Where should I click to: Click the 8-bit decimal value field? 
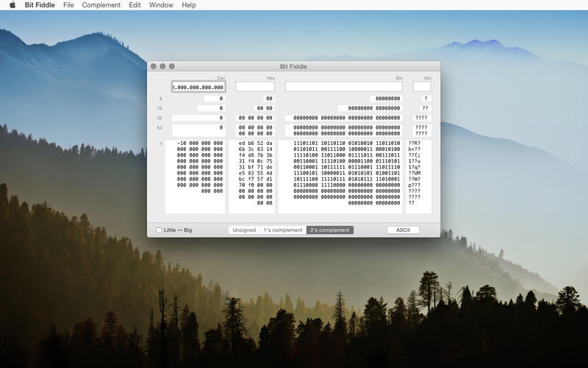click(215, 99)
